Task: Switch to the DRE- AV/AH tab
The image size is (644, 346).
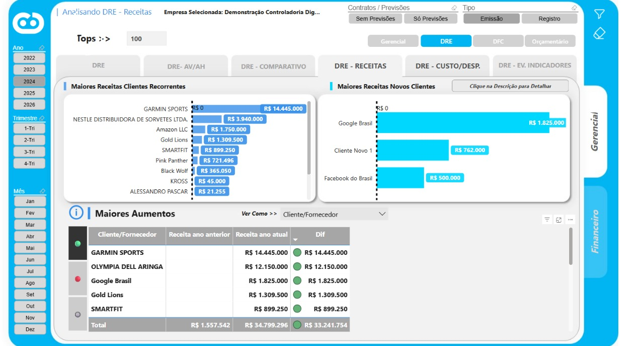Action: point(186,66)
